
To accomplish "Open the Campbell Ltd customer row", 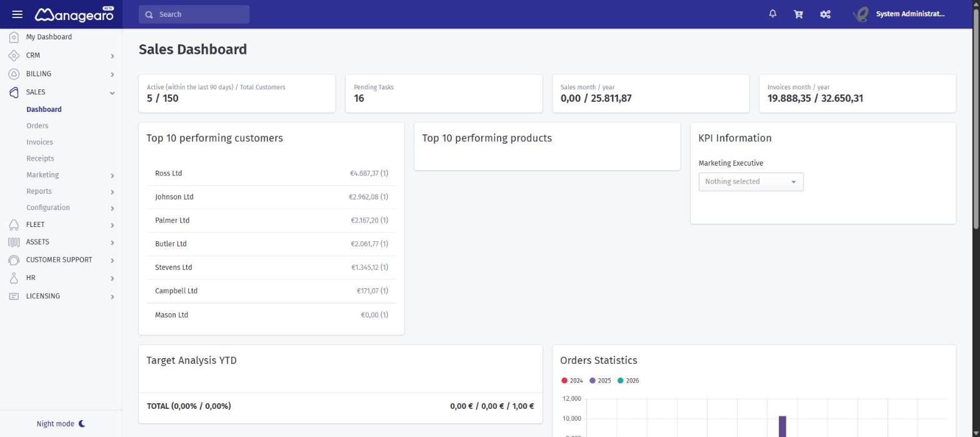I will pos(271,291).
